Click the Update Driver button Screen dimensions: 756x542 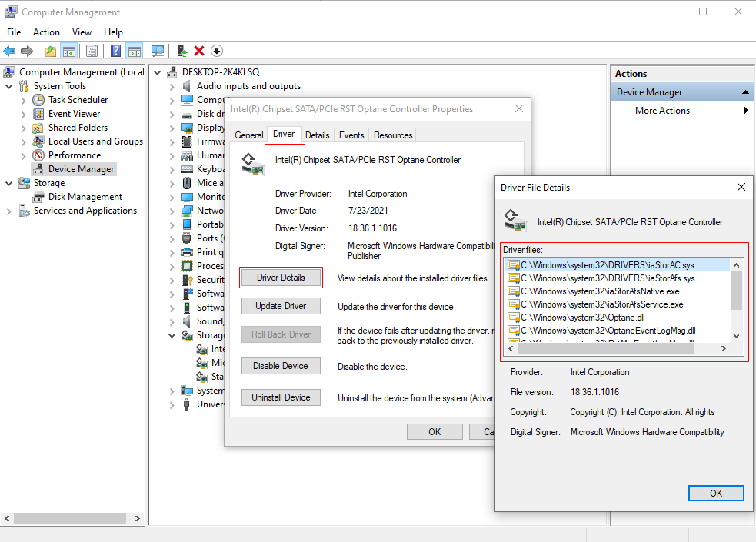click(281, 305)
